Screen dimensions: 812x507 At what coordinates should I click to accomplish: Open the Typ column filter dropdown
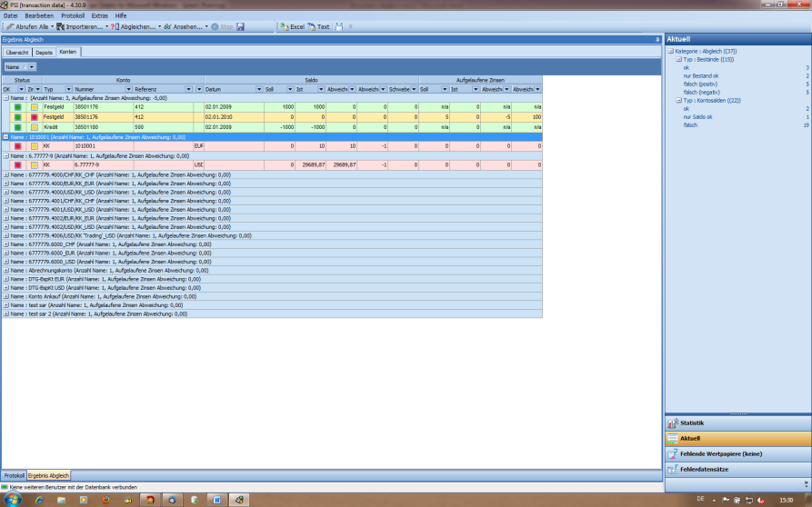coord(67,89)
